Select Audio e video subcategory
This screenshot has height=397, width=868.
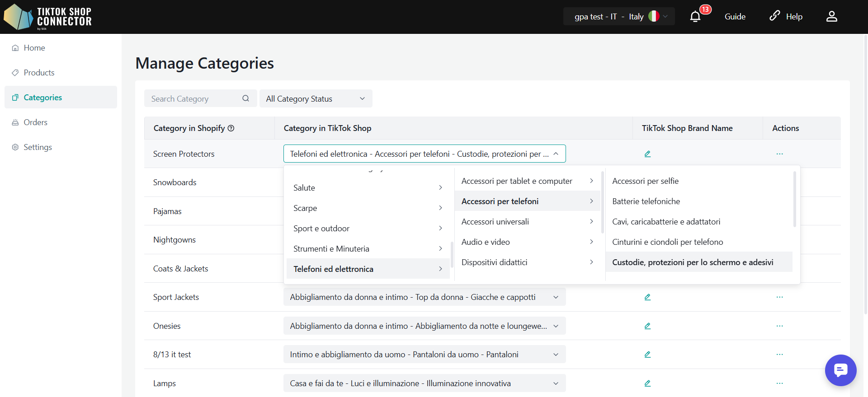[528, 242]
